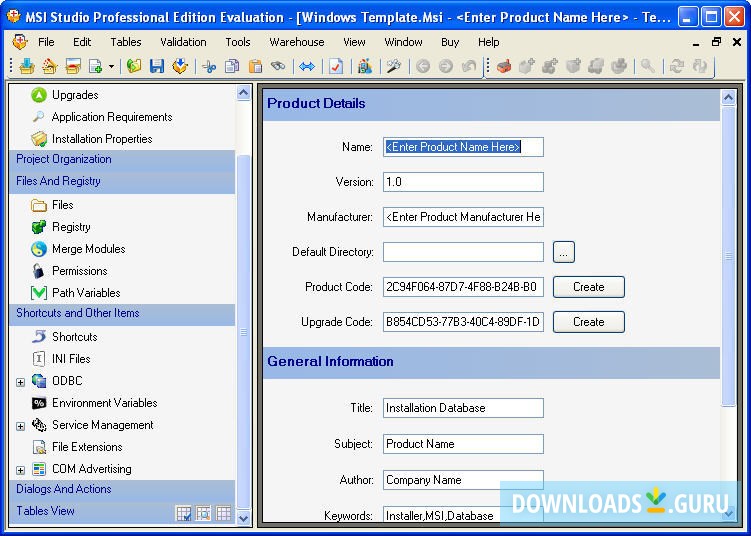Click the Default Directory input field
Viewport: 751px width, 536px height.
tap(463, 252)
